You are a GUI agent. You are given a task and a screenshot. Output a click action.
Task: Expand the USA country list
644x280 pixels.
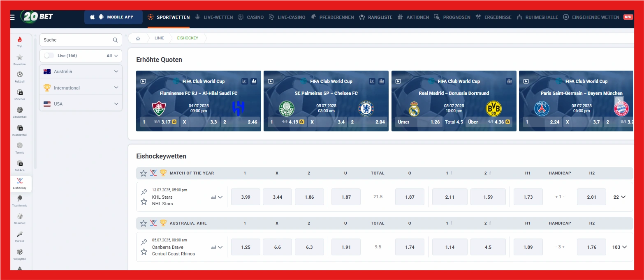coord(81,104)
